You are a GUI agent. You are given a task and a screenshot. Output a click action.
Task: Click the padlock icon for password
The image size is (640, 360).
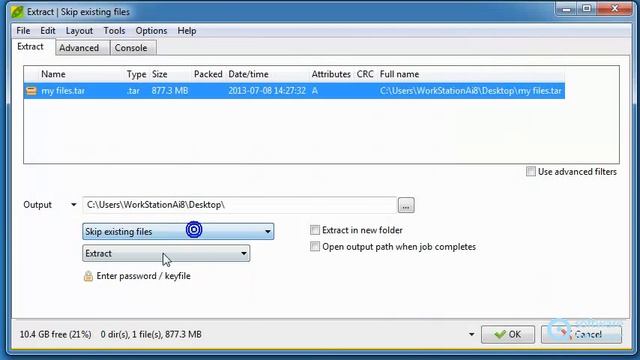(x=88, y=276)
